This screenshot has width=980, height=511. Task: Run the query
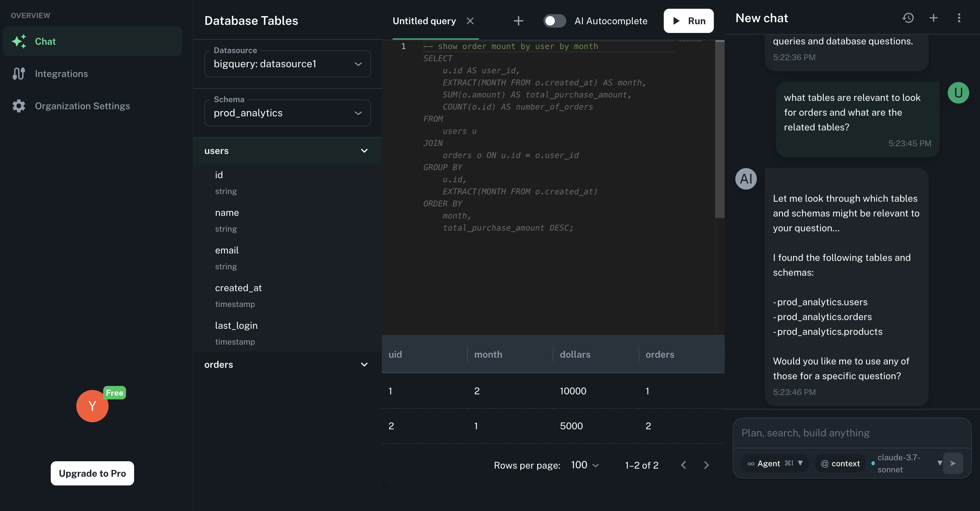coord(688,21)
